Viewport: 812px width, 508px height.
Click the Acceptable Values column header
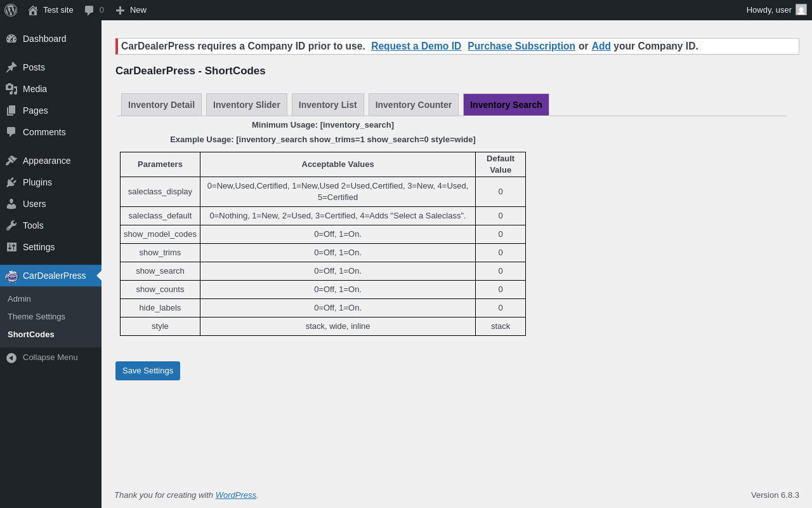coord(337,164)
